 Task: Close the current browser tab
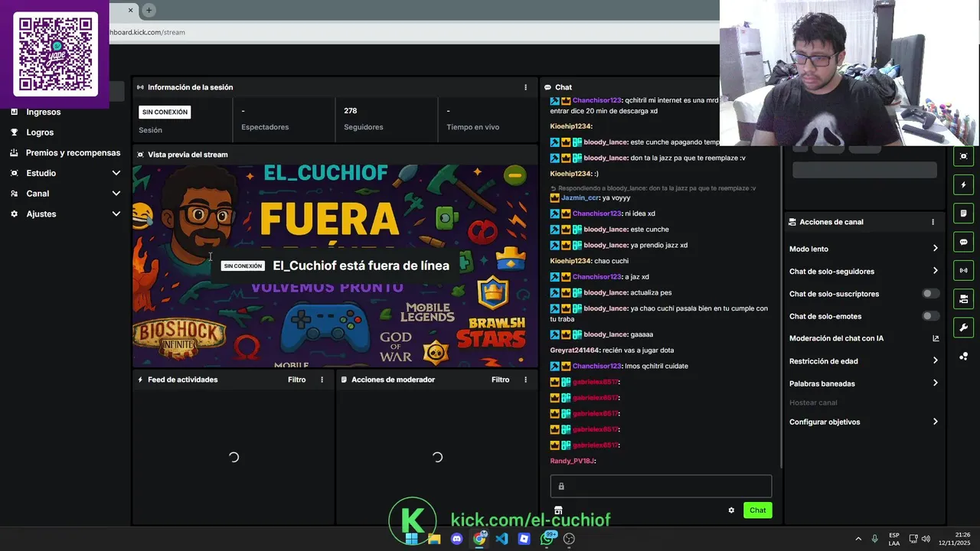point(130,10)
